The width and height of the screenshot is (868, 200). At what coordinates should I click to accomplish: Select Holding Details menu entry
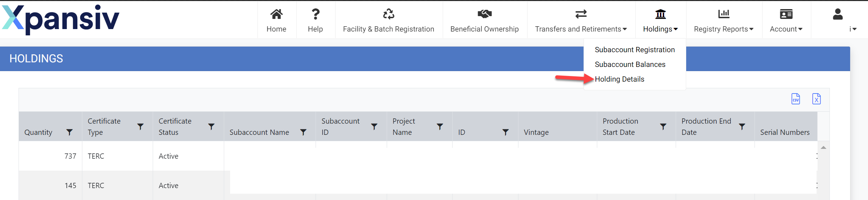point(619,79)
